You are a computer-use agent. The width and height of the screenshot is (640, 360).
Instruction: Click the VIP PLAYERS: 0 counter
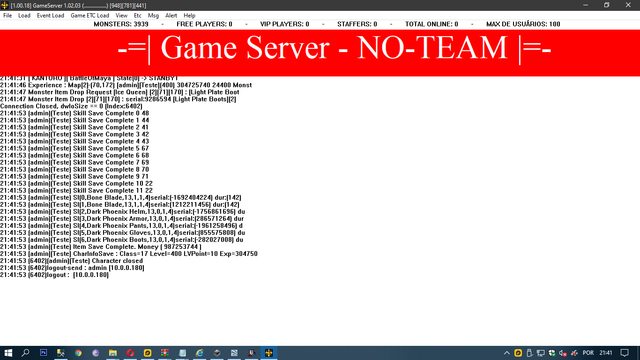pos(284,24)
